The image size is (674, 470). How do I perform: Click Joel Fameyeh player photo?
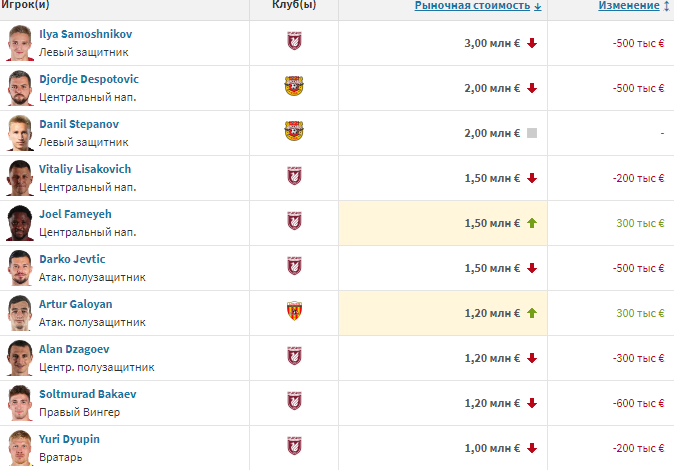click(x=19, y=223)
